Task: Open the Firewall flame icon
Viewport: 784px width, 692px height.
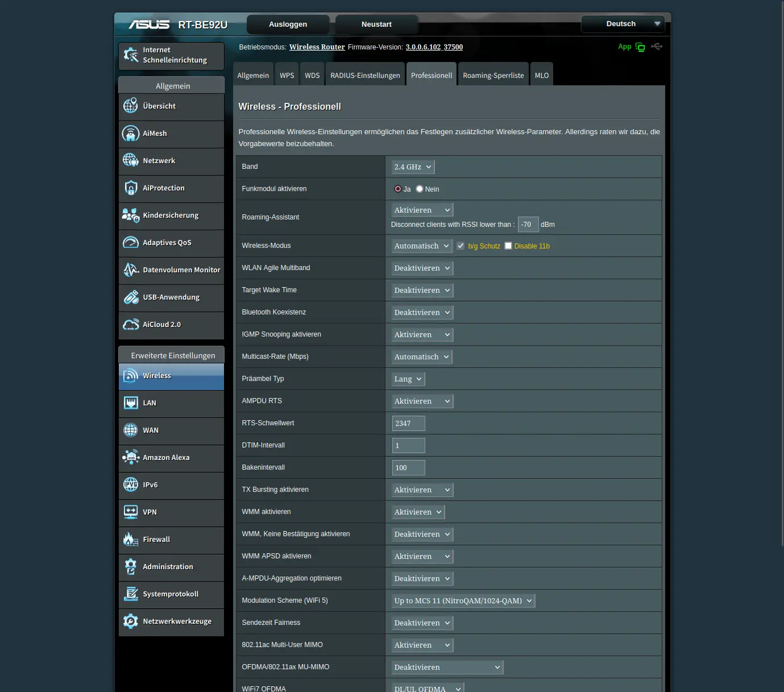Action: (x=131, y=540)
